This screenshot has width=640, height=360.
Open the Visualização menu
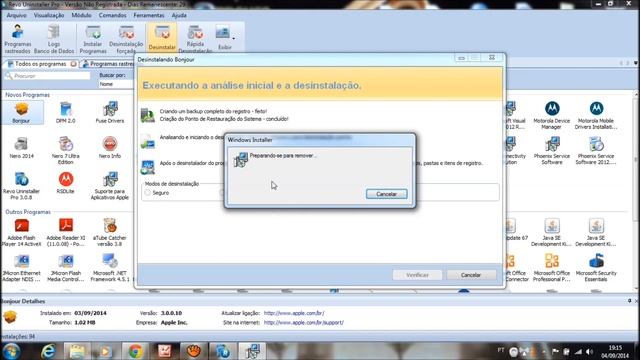point(49,15)
